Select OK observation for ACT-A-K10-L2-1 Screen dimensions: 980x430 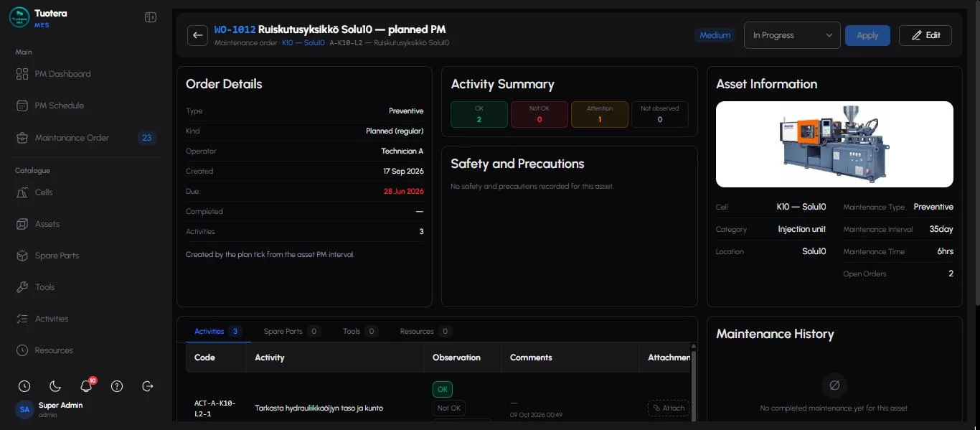(x=443, y=390)
